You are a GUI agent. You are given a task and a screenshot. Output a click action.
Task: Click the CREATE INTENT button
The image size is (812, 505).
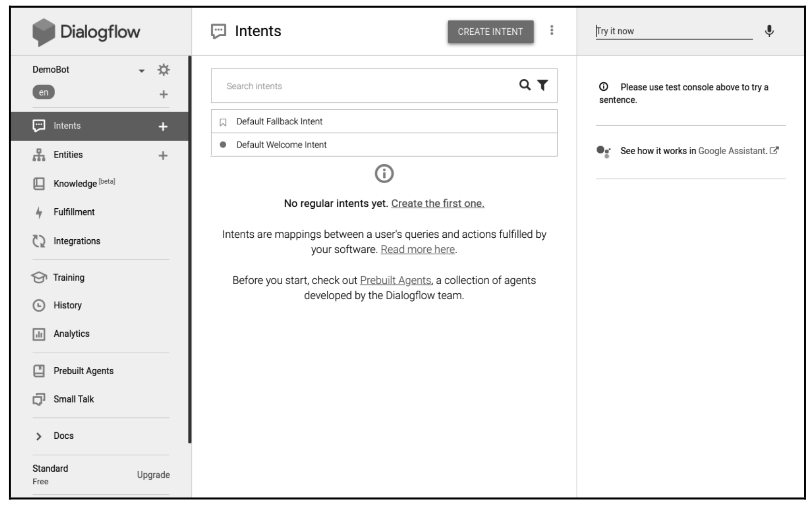491,32
